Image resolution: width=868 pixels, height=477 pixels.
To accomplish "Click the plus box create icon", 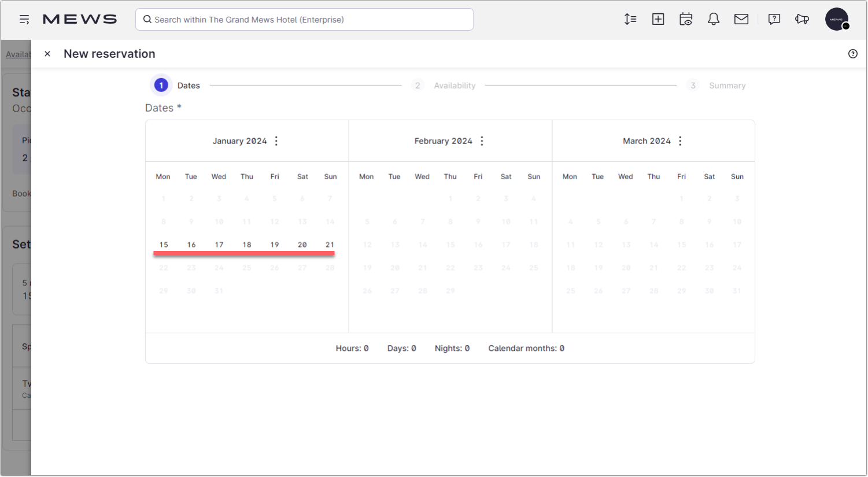I will [x=658, y=20].
